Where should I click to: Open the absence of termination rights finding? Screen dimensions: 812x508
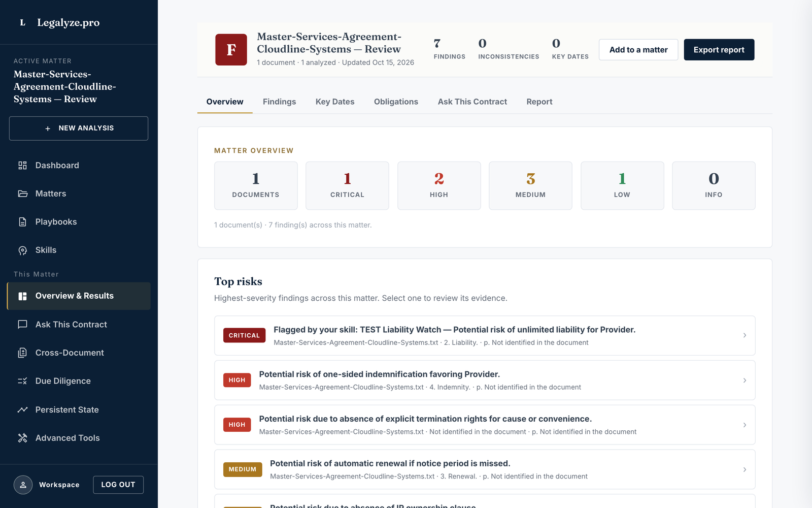pos(425,419)
